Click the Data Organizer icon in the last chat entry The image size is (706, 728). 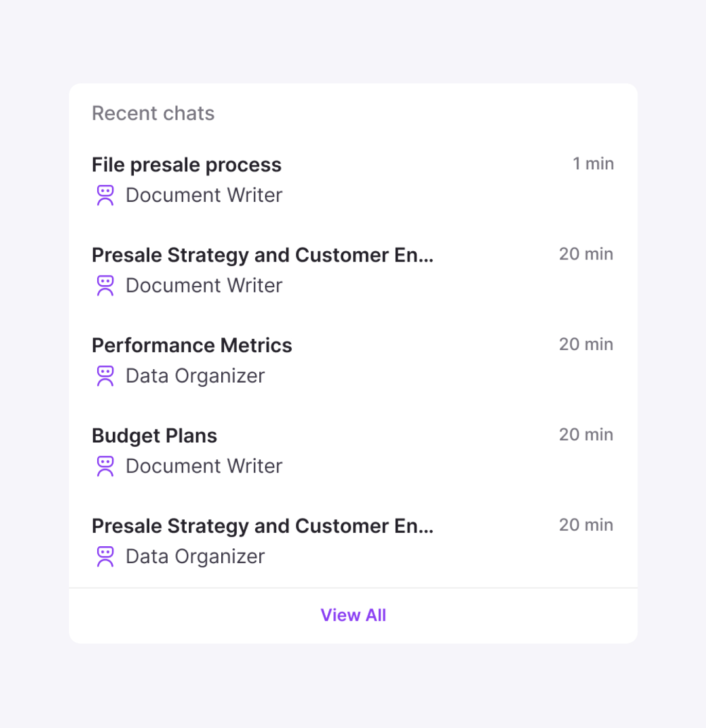(x=105, y=556)
